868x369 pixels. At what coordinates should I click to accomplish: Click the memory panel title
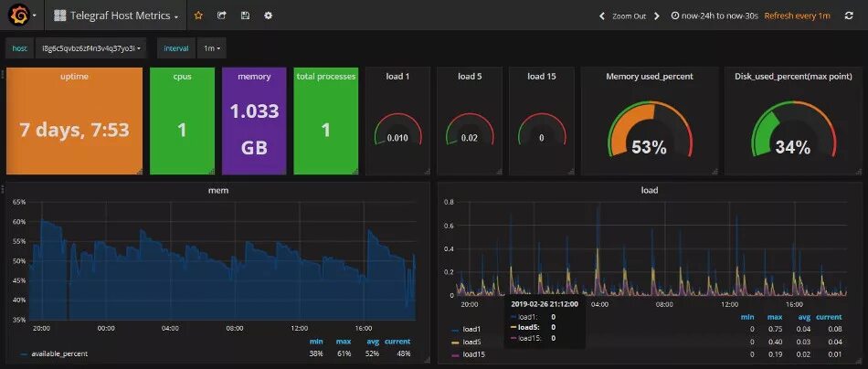tap(254, 77)
